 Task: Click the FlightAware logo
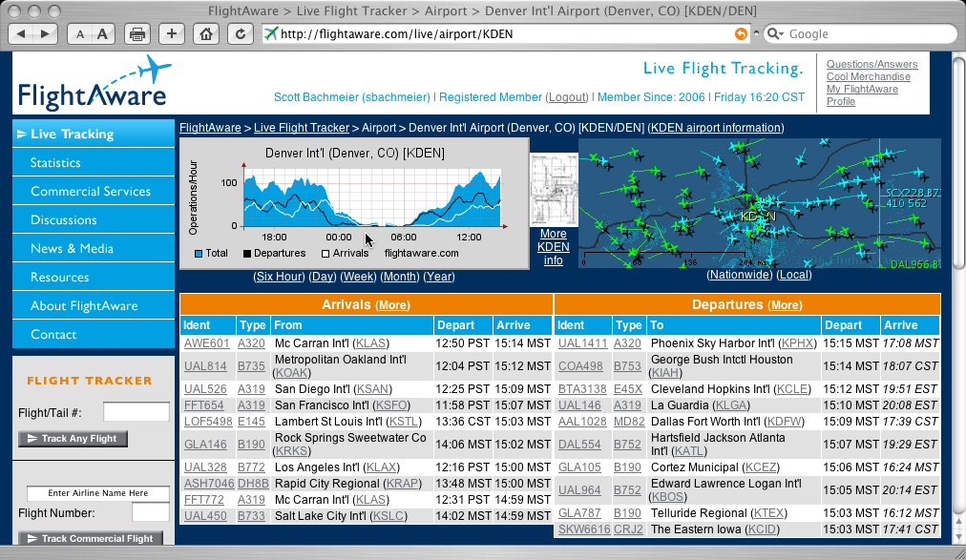click(x=94, y=83)
